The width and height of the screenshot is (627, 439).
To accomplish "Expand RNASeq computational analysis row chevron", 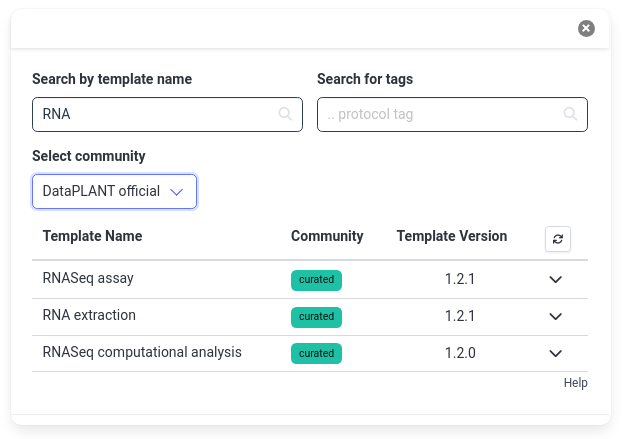I will (555, 353).
